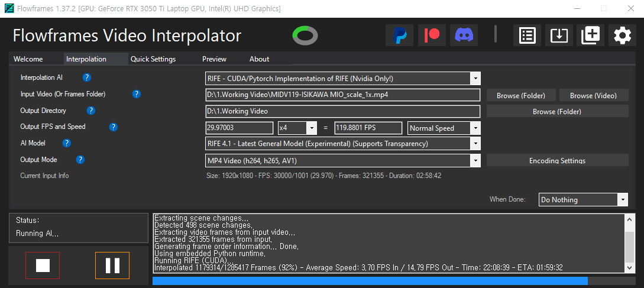This screenshot has width=644, height=288.
Task: Click the 'Running AI...' status text
Action: pyautogui.click(x=37, y=234)
